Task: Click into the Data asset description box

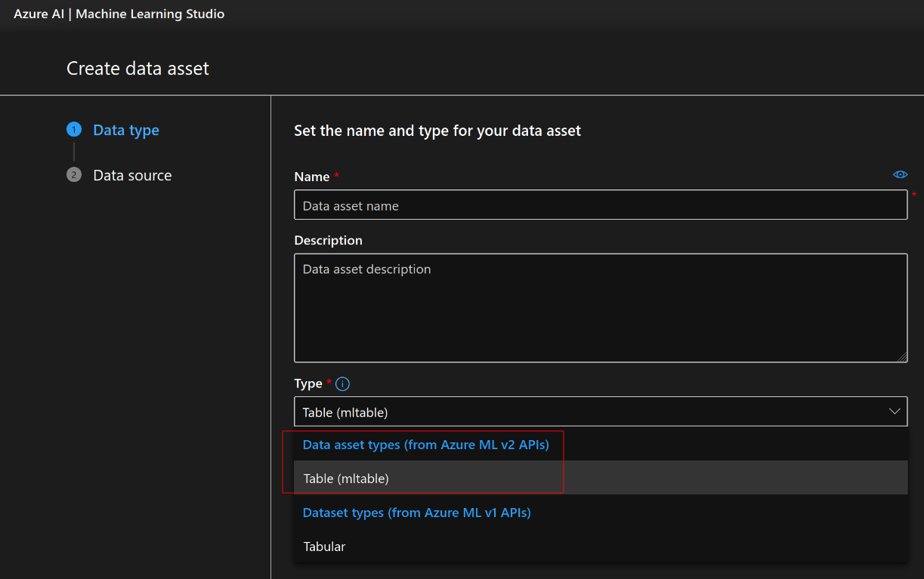Action: pos(601,308)
